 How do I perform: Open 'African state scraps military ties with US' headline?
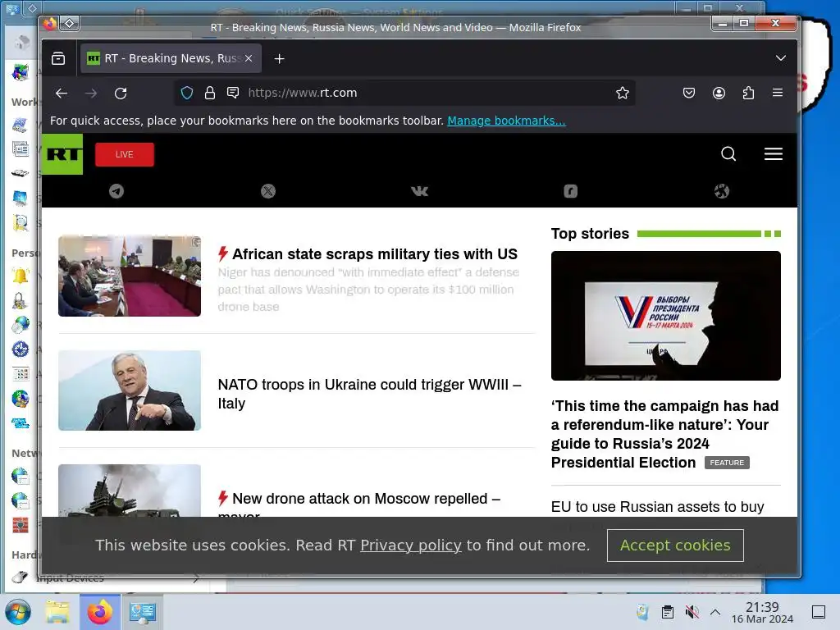point(374,254)
